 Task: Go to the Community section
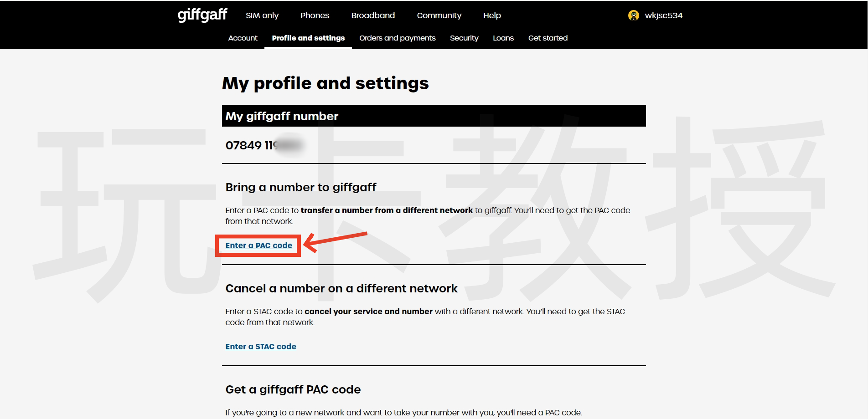click(439, 15)
